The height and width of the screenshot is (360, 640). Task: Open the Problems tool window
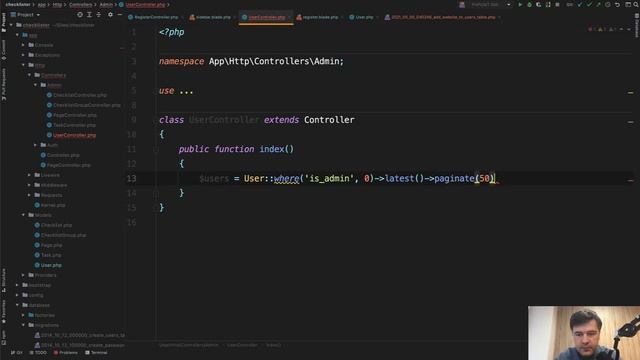tap(65, 353)
